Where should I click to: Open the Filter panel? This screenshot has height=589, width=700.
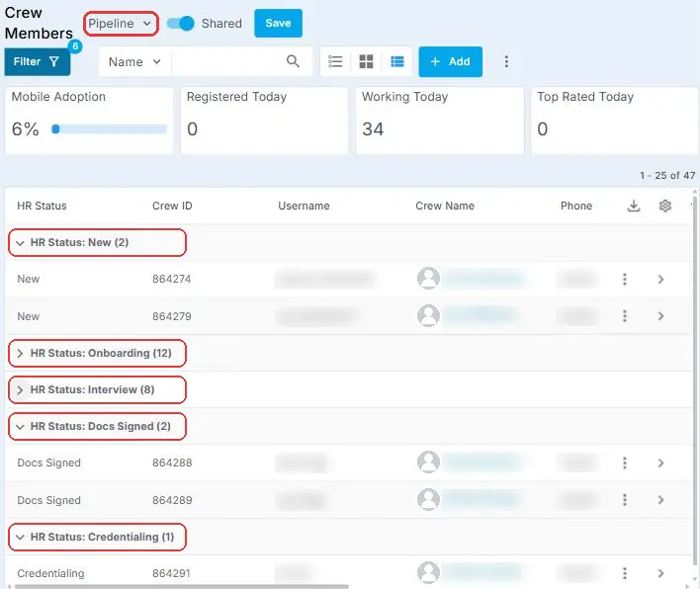pos(37,61)
